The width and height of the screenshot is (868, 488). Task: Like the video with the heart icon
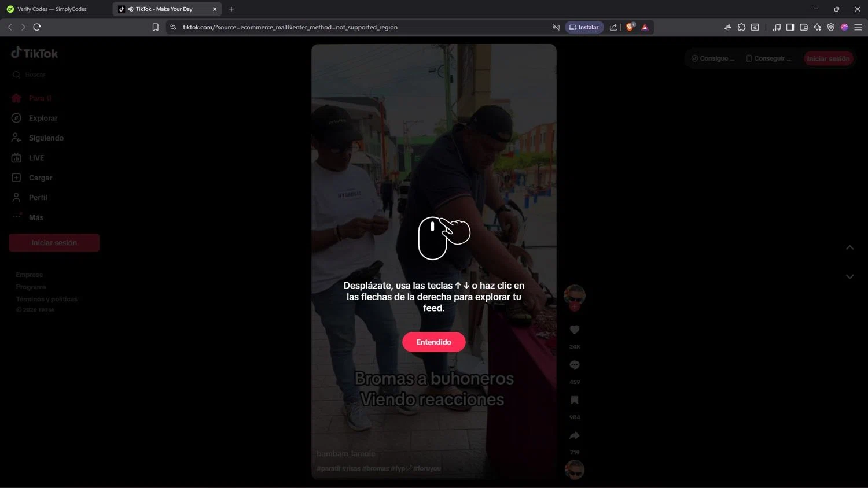point(575,330)
